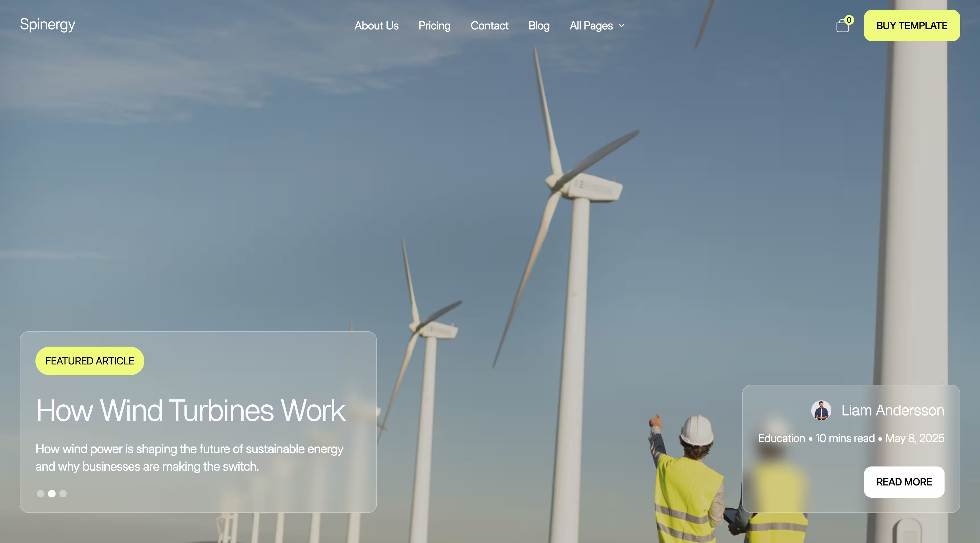Click the READ MORE button
This screenshot has width=980, height=543.
[904, 482]
